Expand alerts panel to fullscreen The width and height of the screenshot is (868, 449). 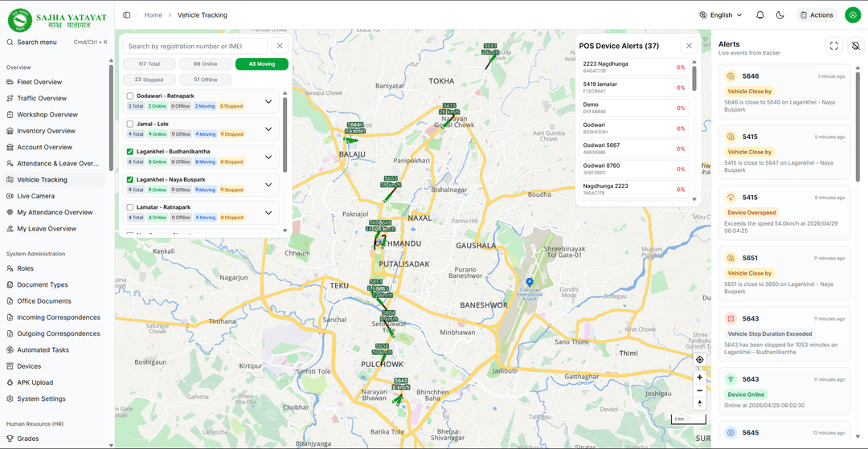833,46
